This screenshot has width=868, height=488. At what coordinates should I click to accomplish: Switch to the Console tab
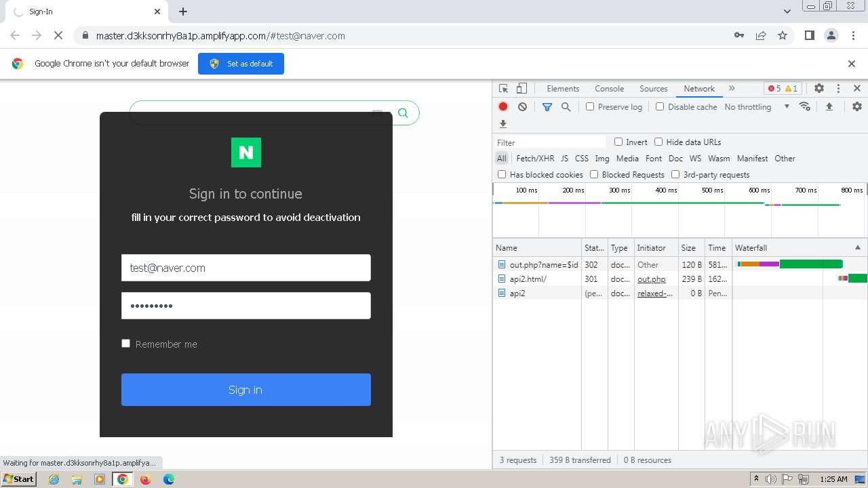click(609, 89)
